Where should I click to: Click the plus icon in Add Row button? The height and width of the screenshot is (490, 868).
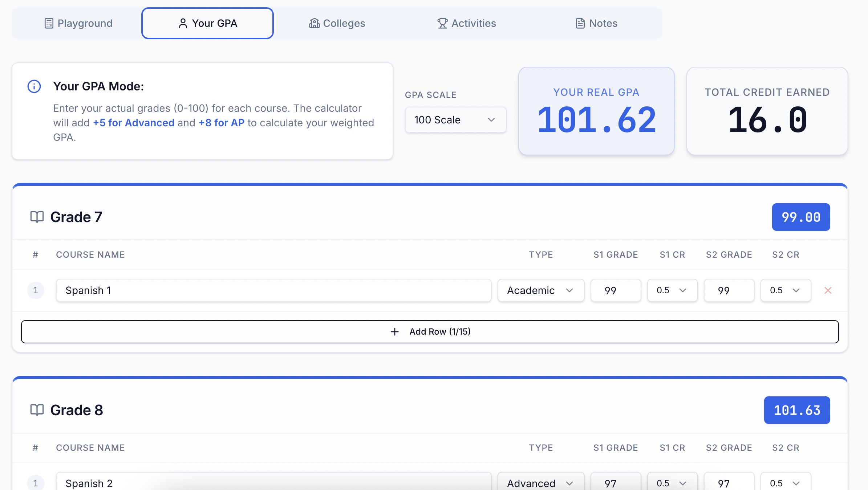[394, 332]
